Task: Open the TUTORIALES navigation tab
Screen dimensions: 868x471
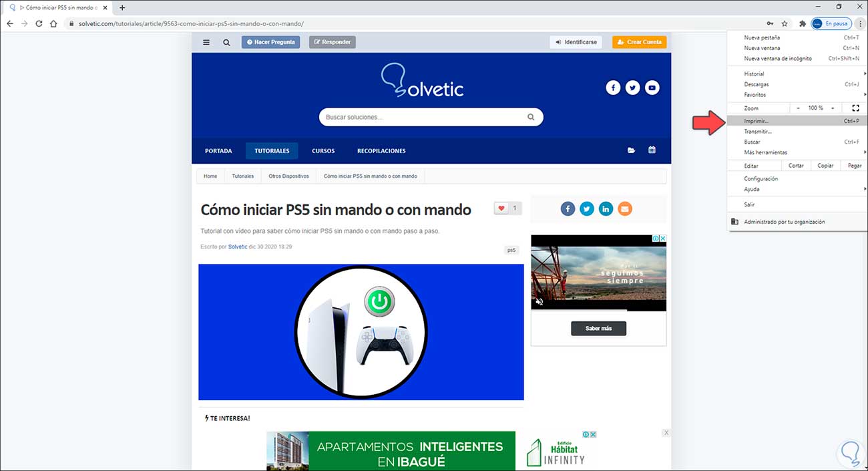Action: [x=272, y=151]
